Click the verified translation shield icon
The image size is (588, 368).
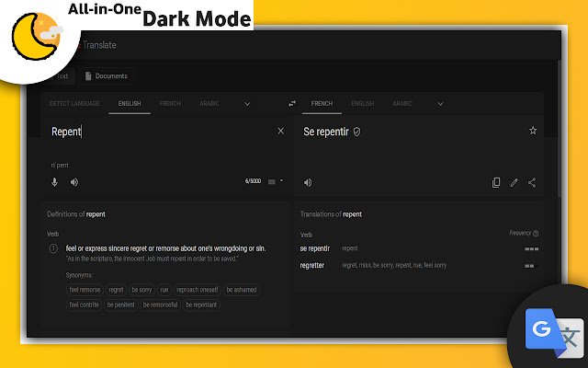pyautogui.click(x=356, y=132)
